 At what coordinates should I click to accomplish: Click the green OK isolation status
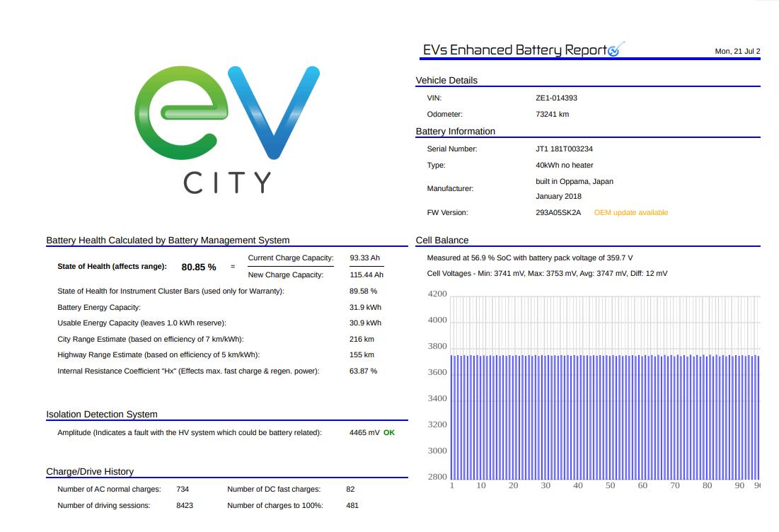(x=389, y=432)
